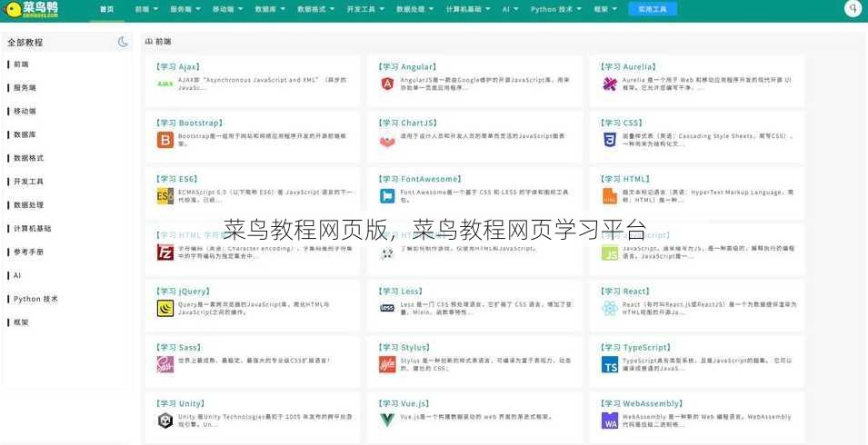Expand the 前端 top nav dropdown
This screenshot has height=445, width=868.
[x=146, y=9]
